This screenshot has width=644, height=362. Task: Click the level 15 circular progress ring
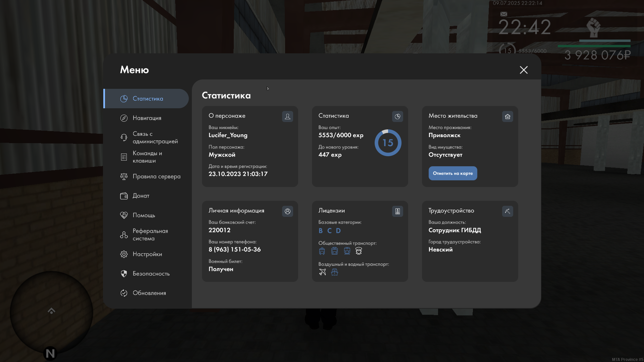point(388,143)
